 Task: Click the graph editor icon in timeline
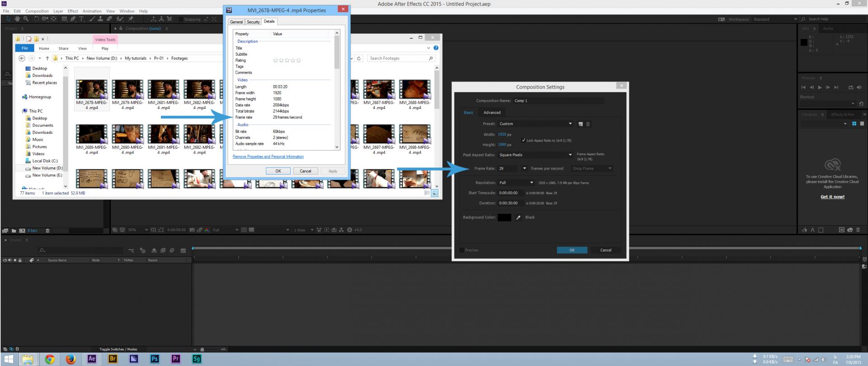[x=183, y=250]
